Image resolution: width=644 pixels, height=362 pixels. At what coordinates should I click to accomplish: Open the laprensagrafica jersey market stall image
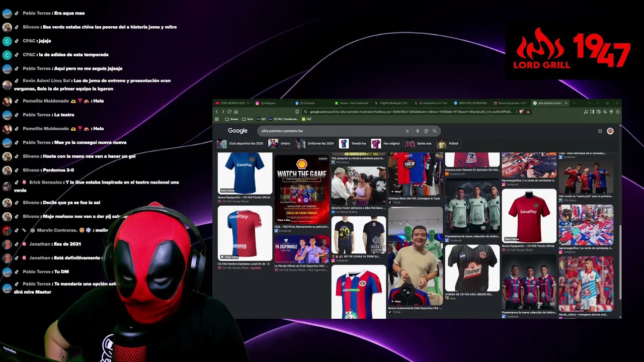point(586,225)
